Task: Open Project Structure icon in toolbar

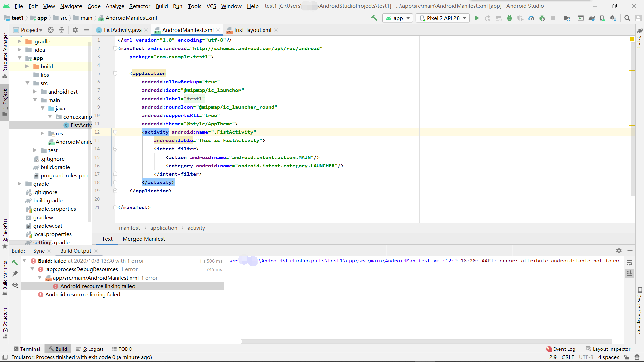Action: tap(567, 18)
